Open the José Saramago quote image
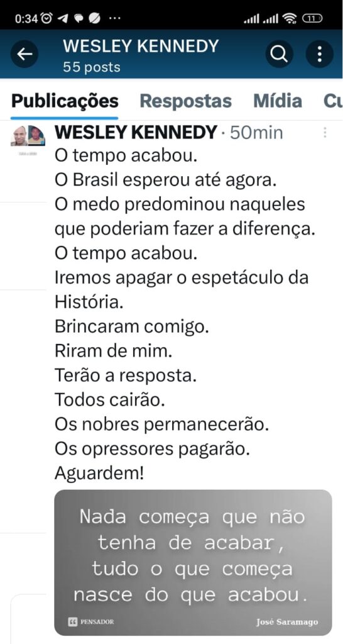The width and height of the screenshot is (343, 644). coord(193,562)
